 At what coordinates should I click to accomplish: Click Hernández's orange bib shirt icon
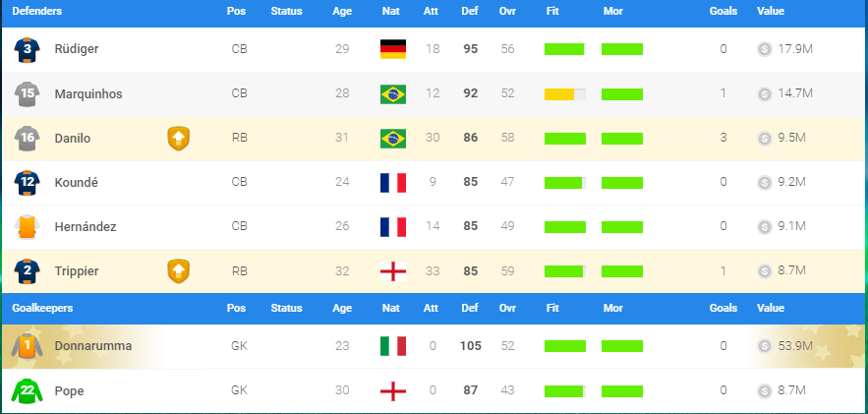point(28,227)
